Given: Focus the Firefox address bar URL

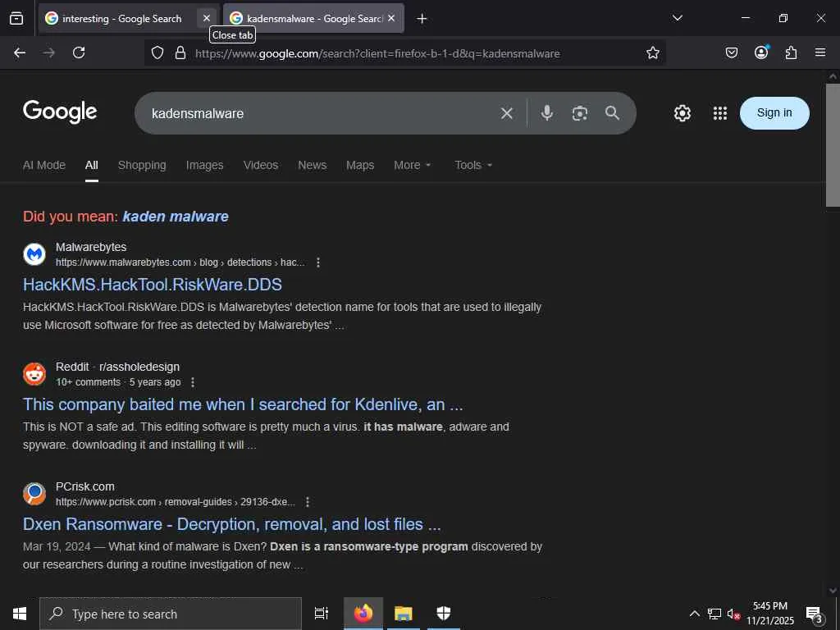Looking at the screenshot, I should click(x=377, y=53).
